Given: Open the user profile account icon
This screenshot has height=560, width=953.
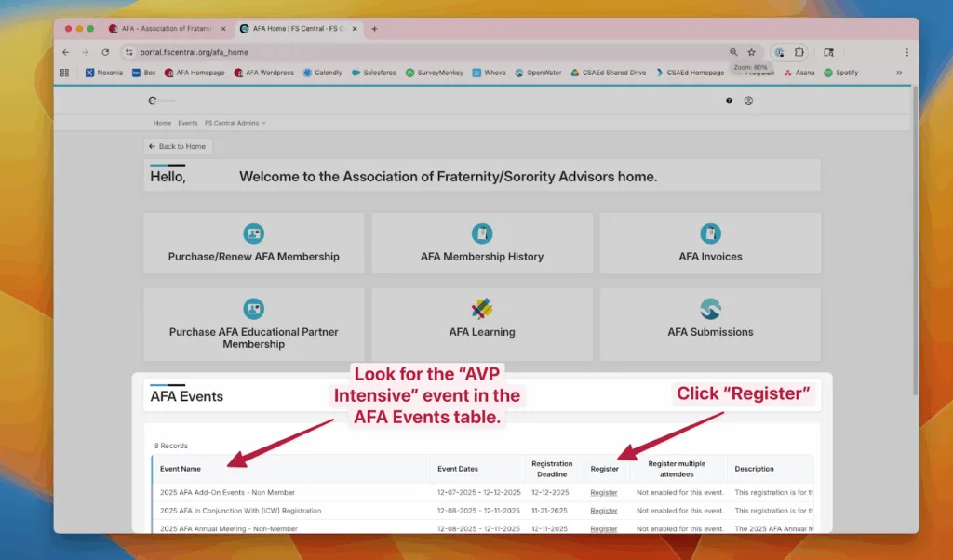Looking at the screenshot, I should pyautogui.click(x=748, y=100).
